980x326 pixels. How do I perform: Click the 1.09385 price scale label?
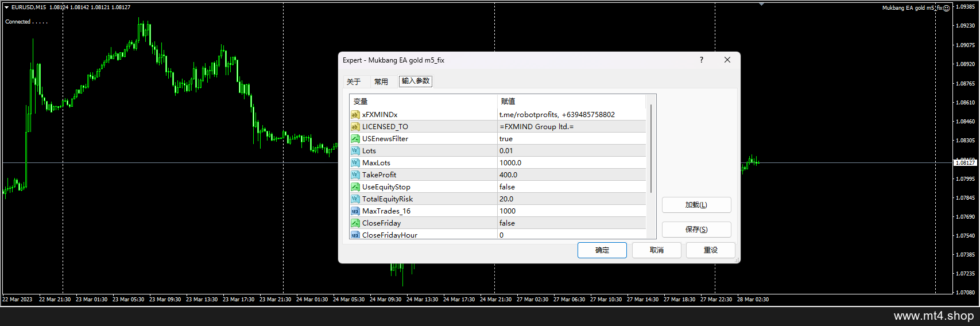coord(965,7)
